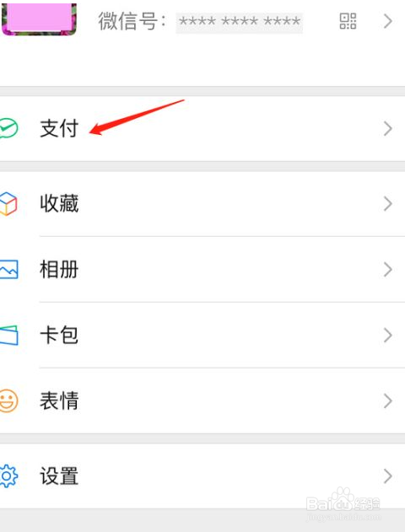This screenshot has height=532, width=405.
Task: Expand chevron on the 支付 row
Action: pyautogui.click(x=387, y=129)
